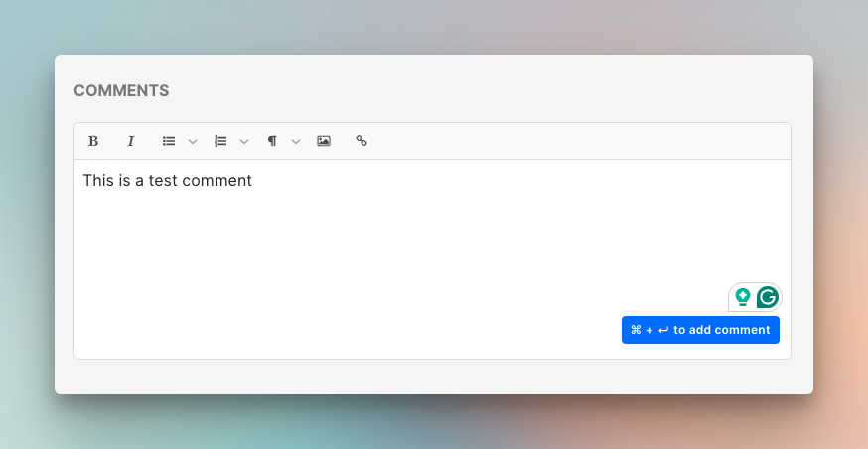Click the word 'This' in the comment
This screenshot has height=449, width=868.
click(97, 181)
